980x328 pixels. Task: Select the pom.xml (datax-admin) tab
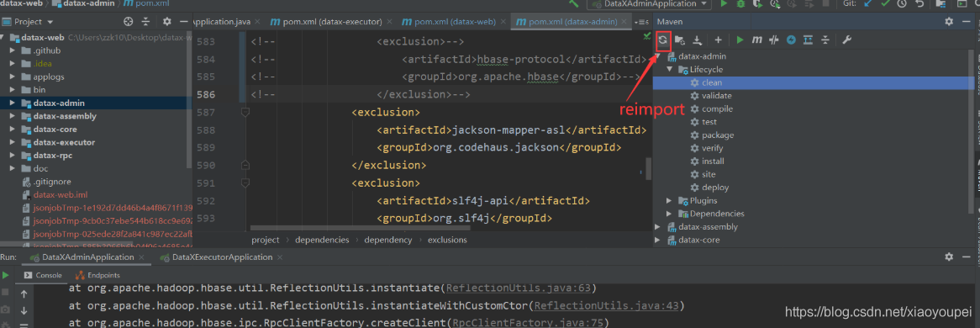(572, 22)
